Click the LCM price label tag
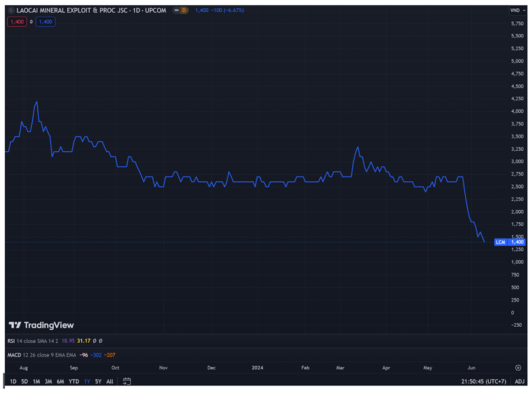This screenshot has height=393, width=532. coord(500,242)
